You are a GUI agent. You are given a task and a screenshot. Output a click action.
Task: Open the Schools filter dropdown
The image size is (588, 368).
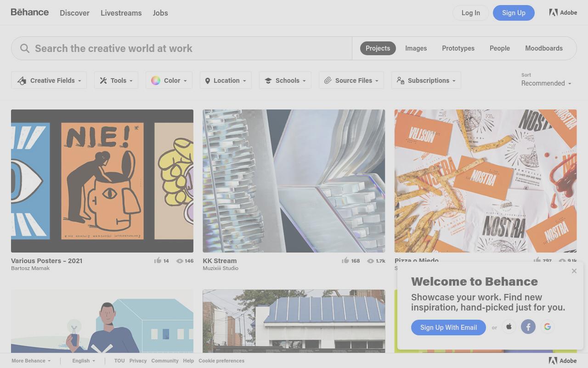point(285,80)
